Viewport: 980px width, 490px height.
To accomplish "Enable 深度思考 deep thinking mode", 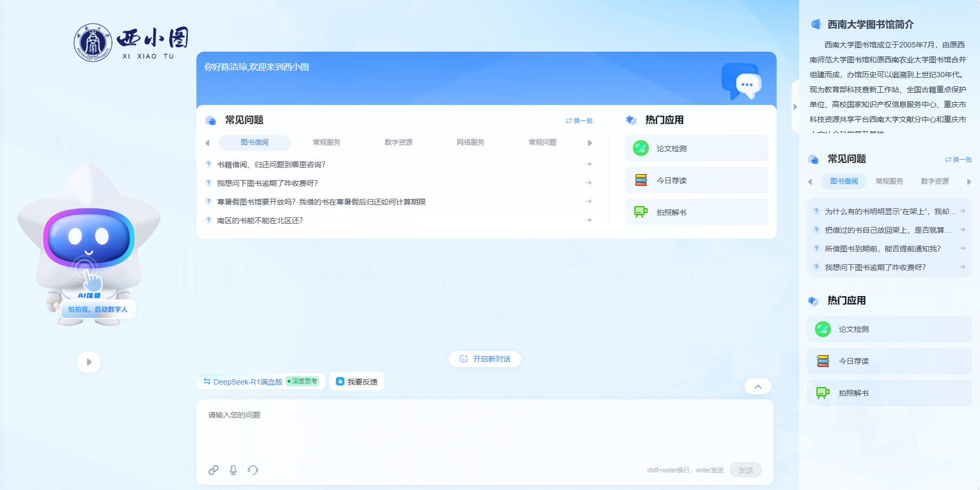I will pyautogui.click(x=303, y=381).
